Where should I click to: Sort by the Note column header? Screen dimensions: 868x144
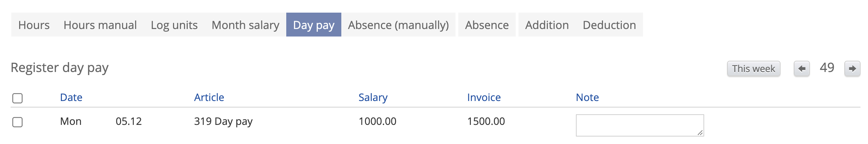pyautogui.click(x=587, y=98)
